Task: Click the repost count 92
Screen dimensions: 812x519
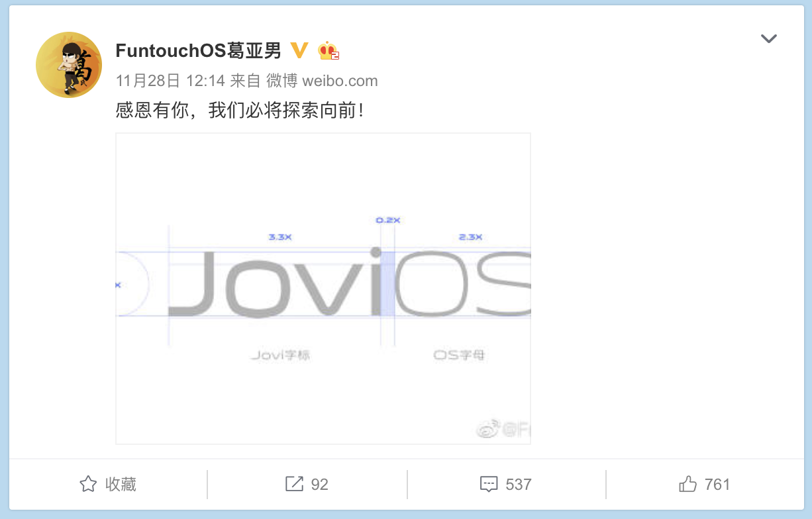Action: [320, 485]
